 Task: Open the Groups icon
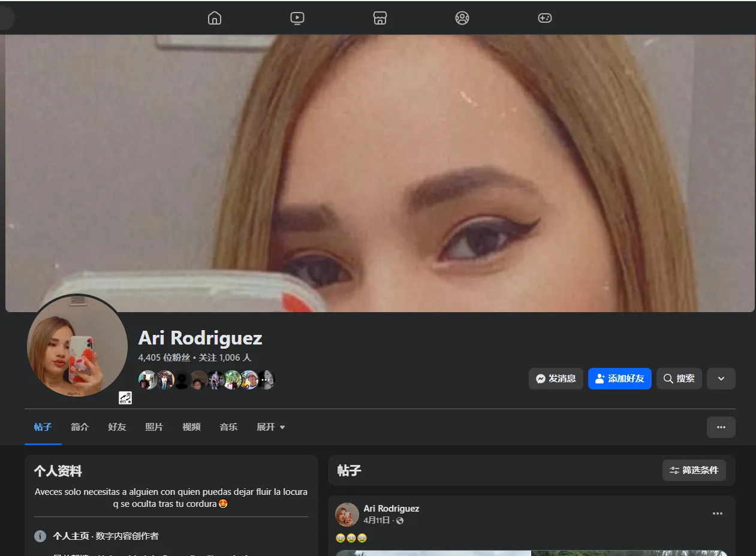[x=462, y=18]
